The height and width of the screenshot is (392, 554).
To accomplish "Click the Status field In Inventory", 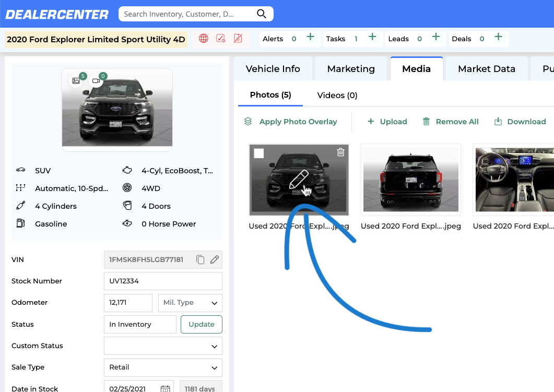I will (x=140, y=324).
